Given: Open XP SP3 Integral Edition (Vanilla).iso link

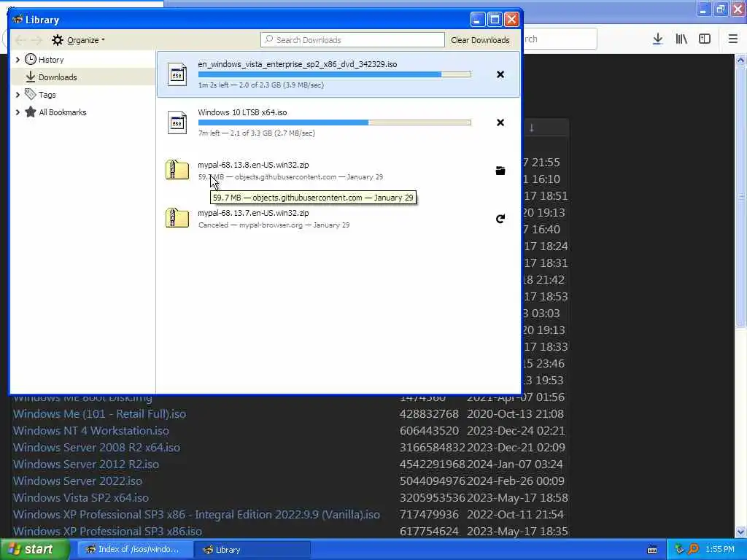Looking at the screenshot, I should click(x=196, y=514).
